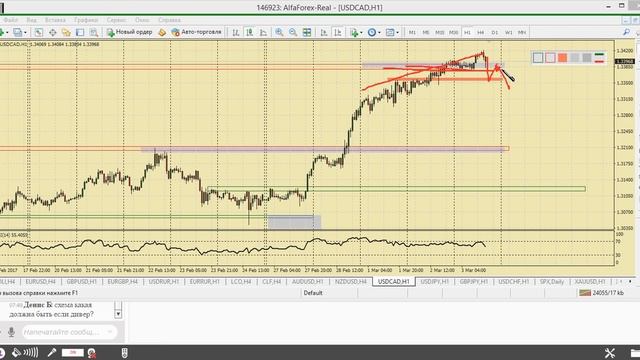Tile chart windows with grid icon
The height and width of the screenshot is (360, 640).
click(x=307, y=32)
